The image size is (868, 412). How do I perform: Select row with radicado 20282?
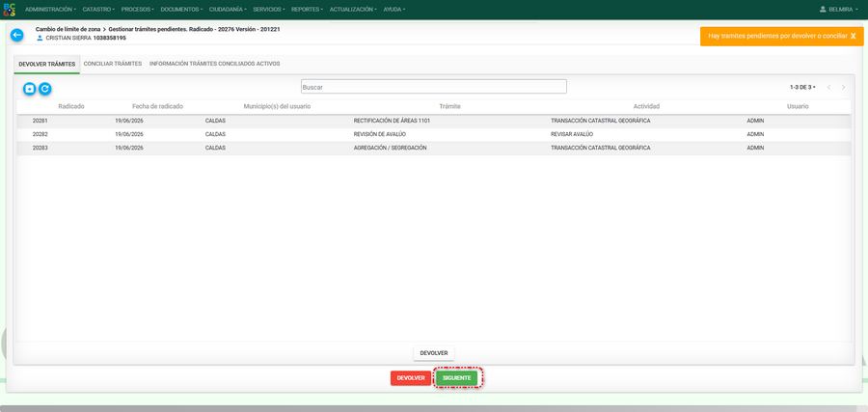point(433,134)
